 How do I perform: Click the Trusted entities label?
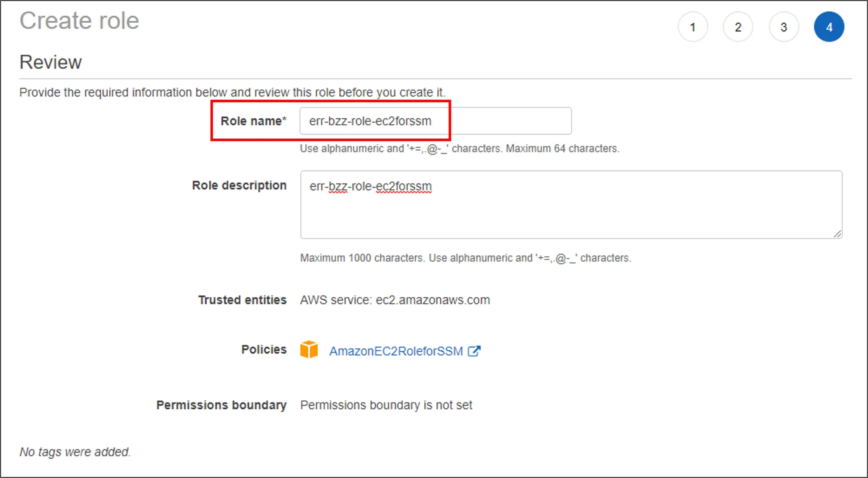click(242, 300)
